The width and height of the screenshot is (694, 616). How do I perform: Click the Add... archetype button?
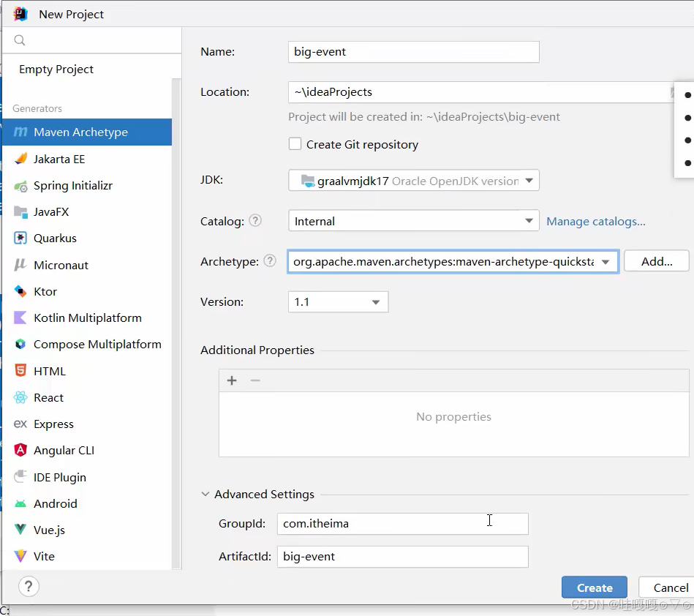(657, 261)
